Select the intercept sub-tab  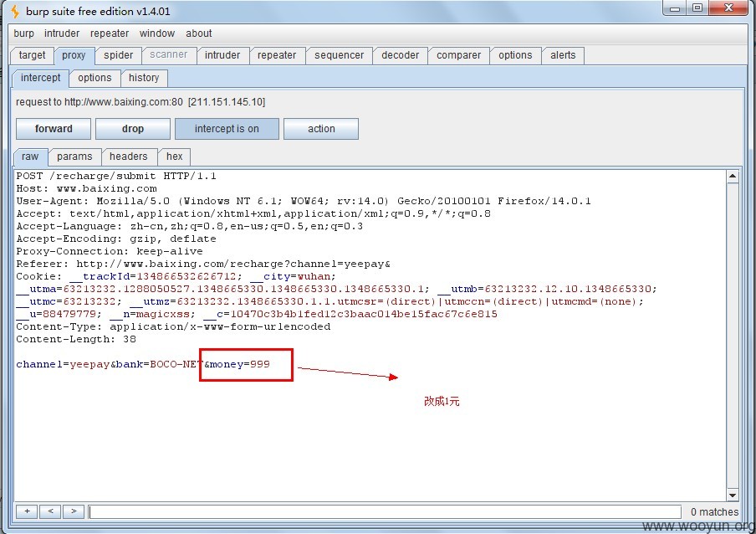[x=40, y=78]
